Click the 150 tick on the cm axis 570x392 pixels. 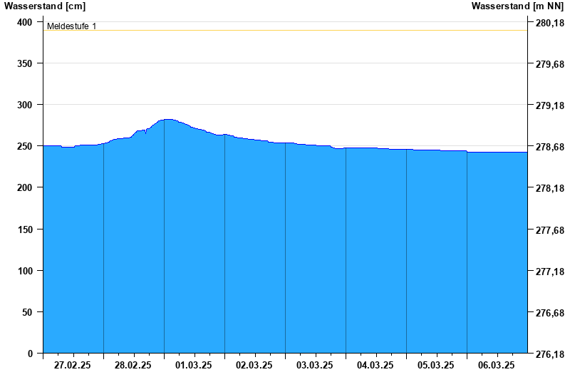(25, 229)
